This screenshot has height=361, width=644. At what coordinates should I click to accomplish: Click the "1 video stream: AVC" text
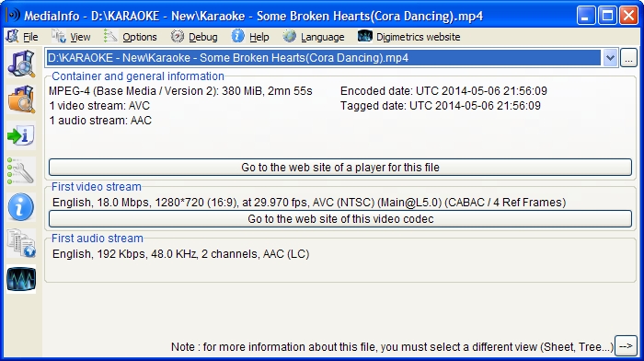point(99,106)
